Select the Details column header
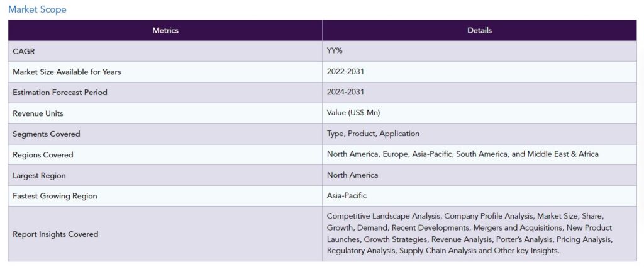644x269 pixels. 479,30
